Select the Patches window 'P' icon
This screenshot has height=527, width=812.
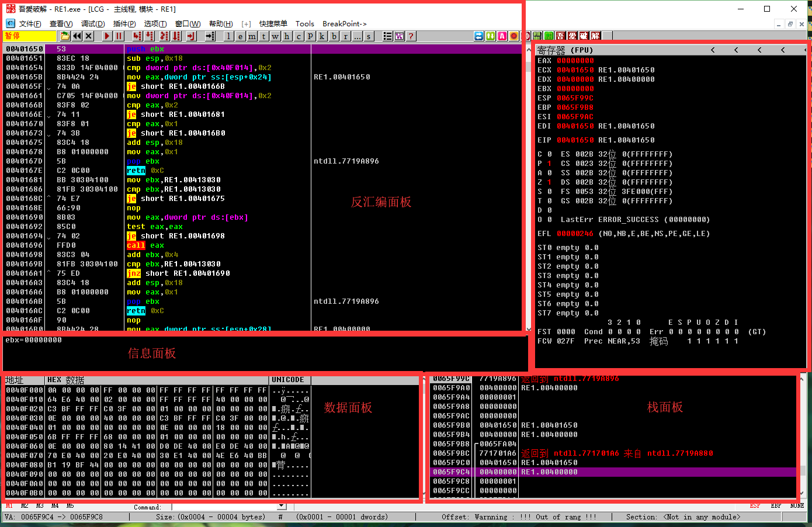pyautogui.click(x=311, y=36)
